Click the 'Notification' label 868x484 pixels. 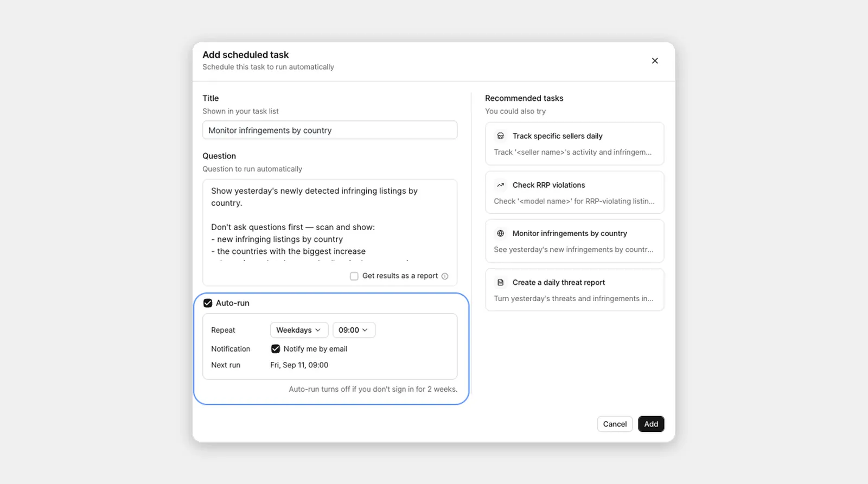pos(231,349)
